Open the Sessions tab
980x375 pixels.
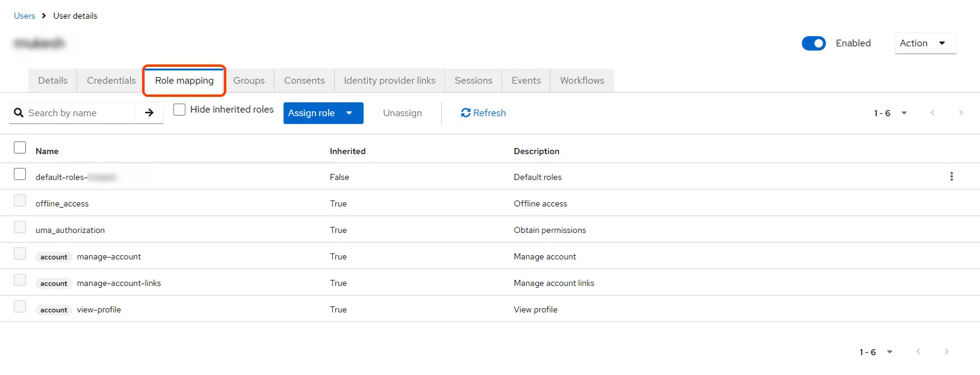(x=473, y=81)
